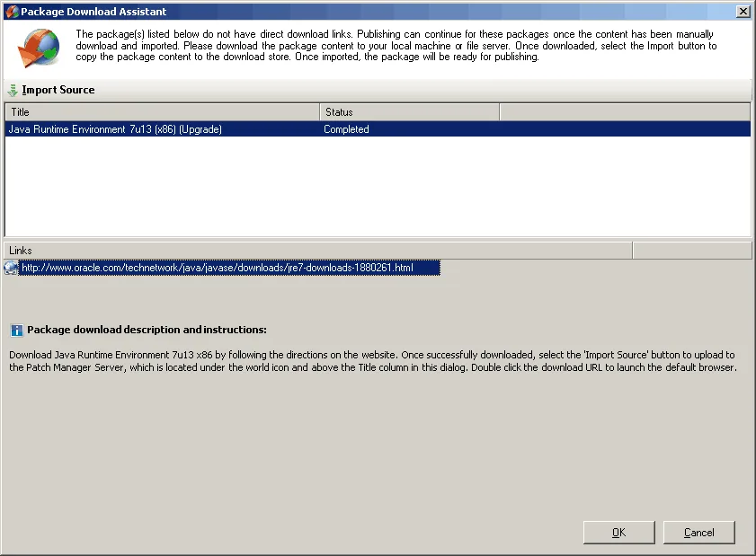This screenshot has height=556, width=756.
Task: Close the Package Download Assistant dialog
Action: tap(743, 12)
